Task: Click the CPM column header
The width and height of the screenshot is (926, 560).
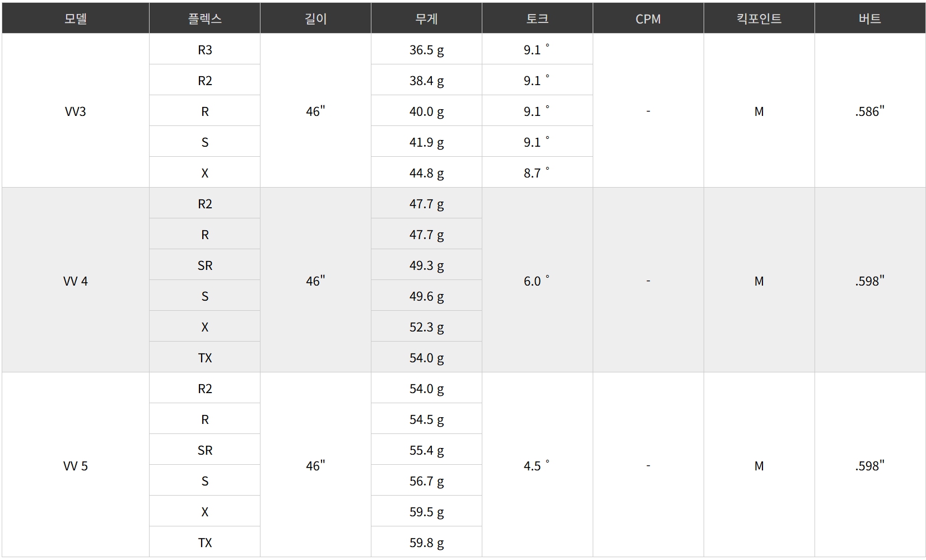Action: 648,18
